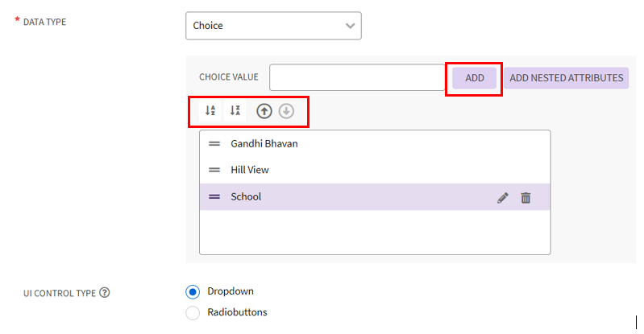
Task: Click the Choice text in Data Type field
Action: coord(208,26)
